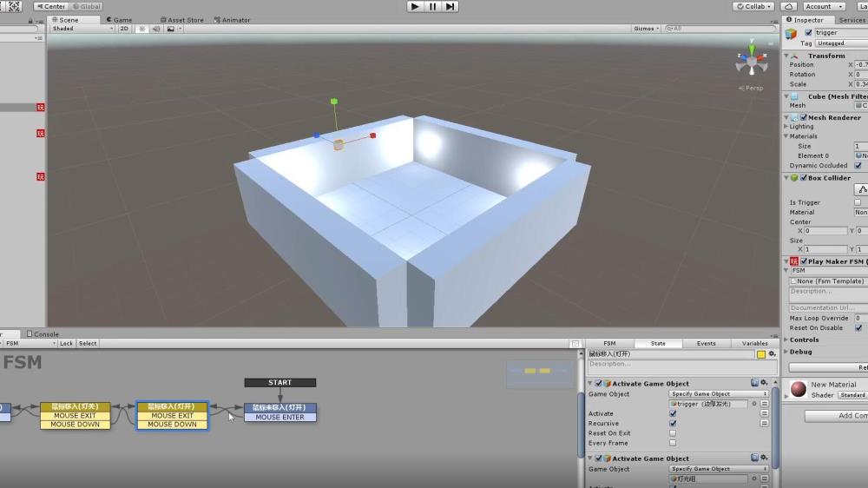Start the game with the Play button

pyautogui.click(x=415, y=6)
